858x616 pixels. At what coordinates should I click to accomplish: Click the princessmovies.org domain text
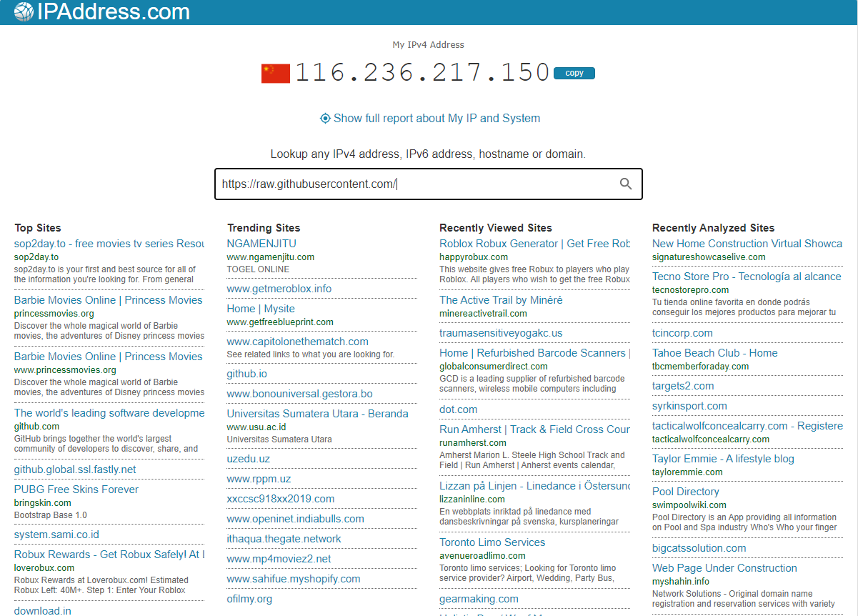(x=54, y=314)
